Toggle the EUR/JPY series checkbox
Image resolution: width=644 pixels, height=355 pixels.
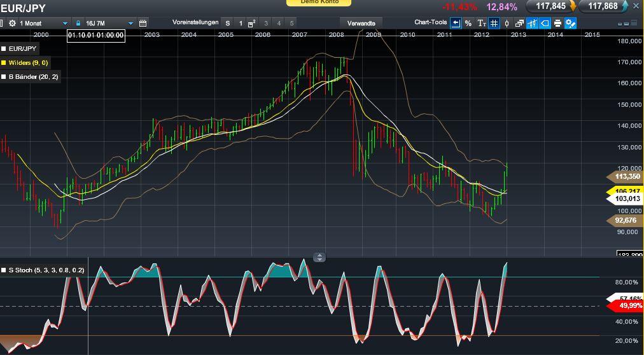(4, 48)
